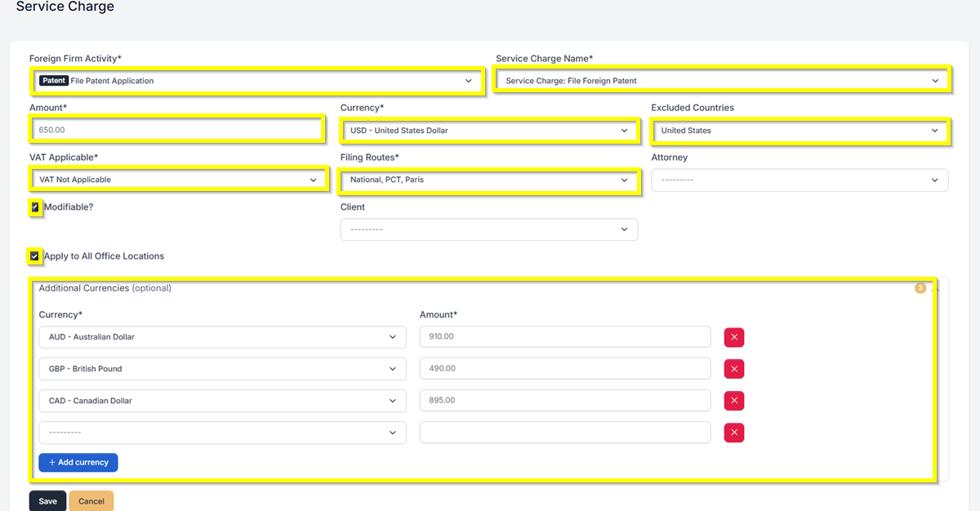Click the orange badge showing 3 currencies
Image resolution: width=980 pixels, height=511 pixels.
920,288
